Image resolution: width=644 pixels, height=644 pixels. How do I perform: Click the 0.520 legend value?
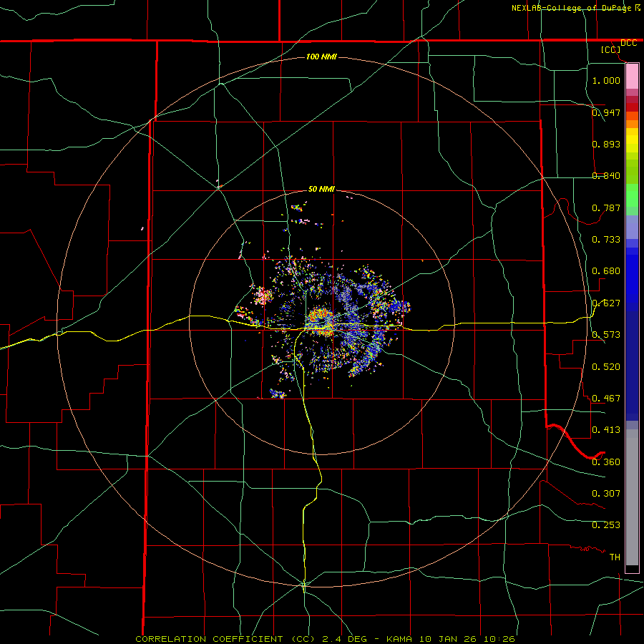(x=606, y=367)
